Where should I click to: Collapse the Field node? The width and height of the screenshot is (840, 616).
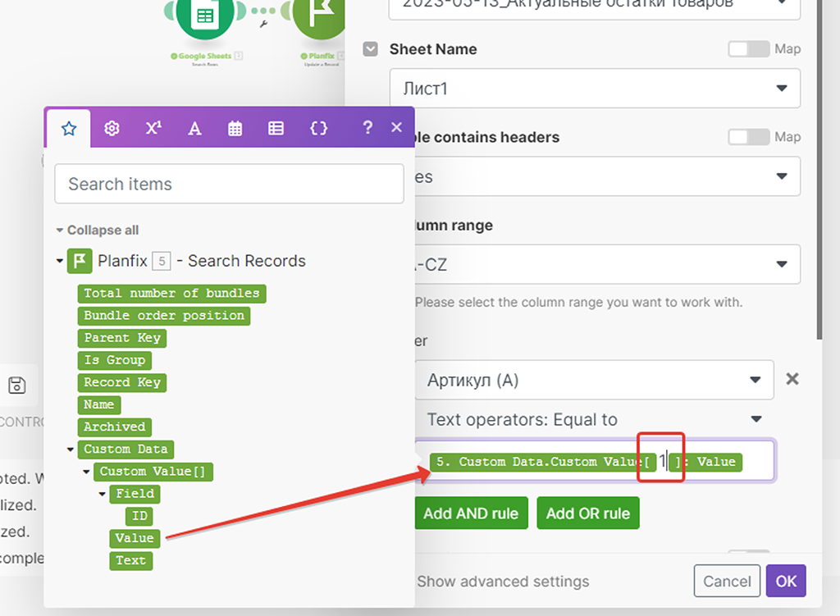pyautogui.click(x=102, y=494)
